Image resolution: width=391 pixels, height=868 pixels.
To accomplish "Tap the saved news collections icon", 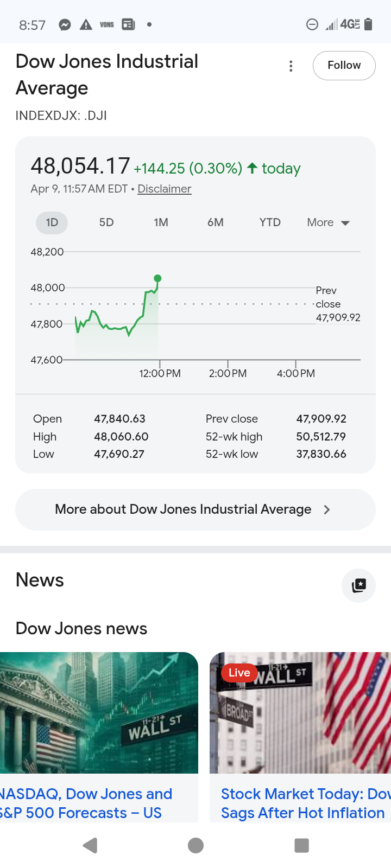I will [x=358, y=585].
